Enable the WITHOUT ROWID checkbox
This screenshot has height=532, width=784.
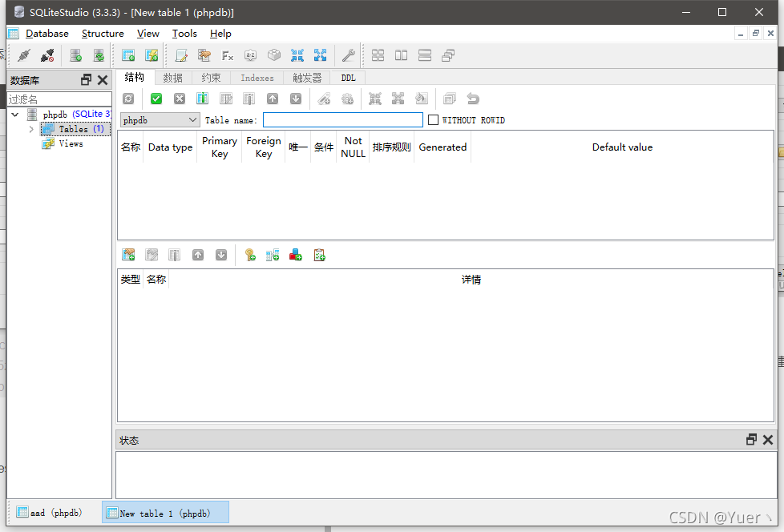[x=433, y=119]
